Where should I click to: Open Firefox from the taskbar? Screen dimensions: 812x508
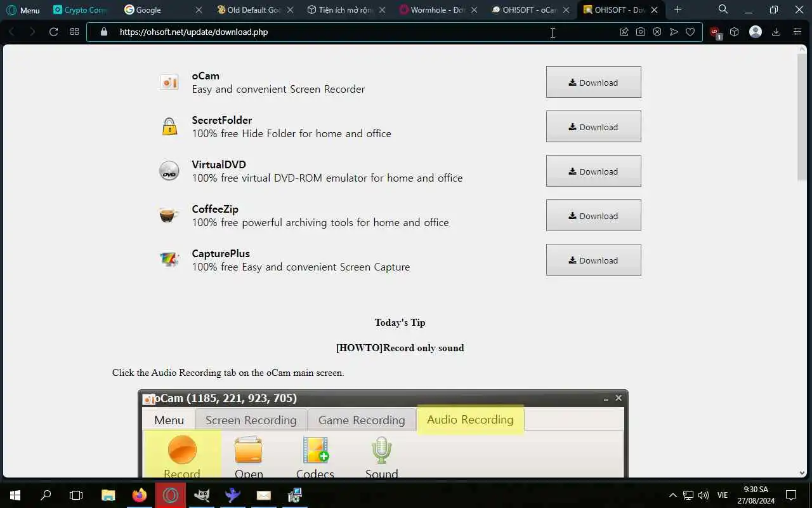140,495
